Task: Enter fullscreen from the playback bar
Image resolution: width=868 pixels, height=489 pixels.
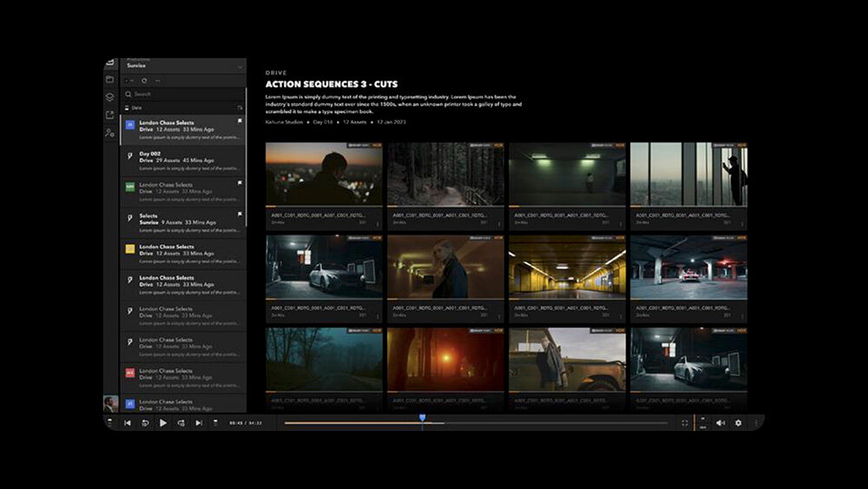Action: [685, 423]
